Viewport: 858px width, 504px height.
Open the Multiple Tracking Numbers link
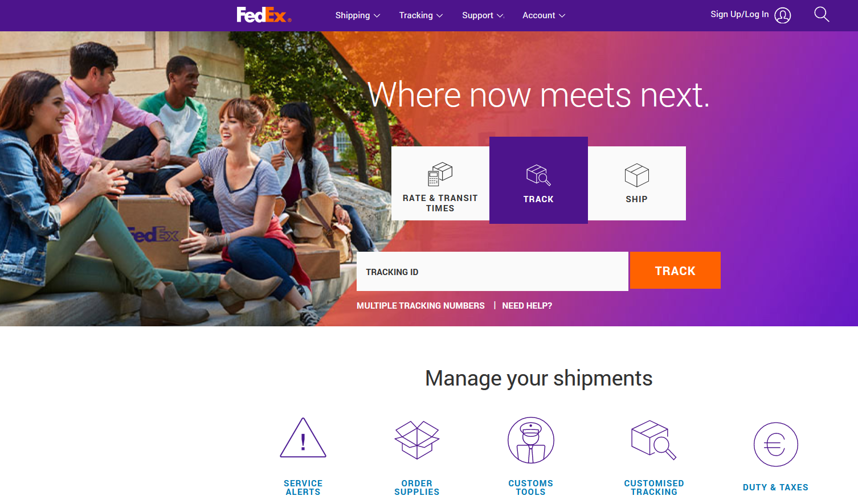(420, 306)
